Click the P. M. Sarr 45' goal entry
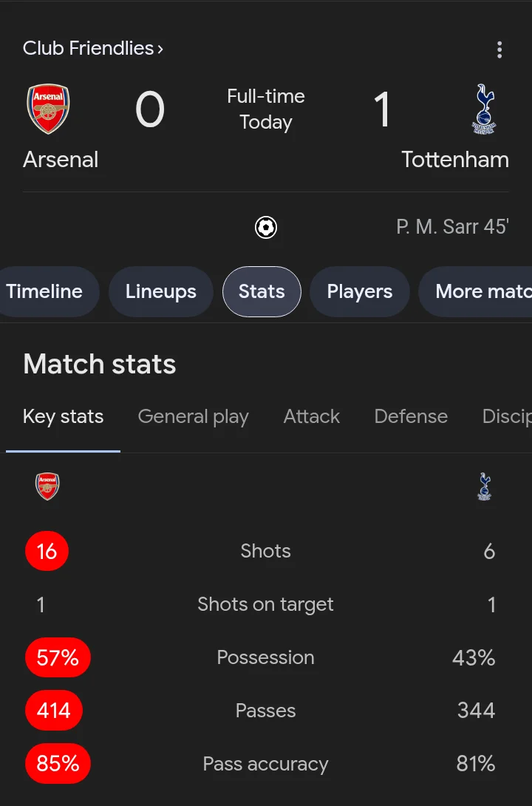Viewport: 532px width, 806px height. [452, 227]
